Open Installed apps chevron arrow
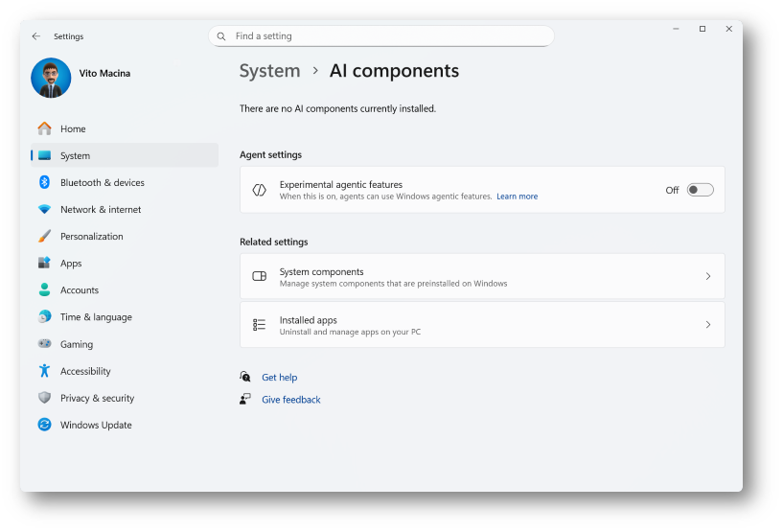Viewport: 783px width, 532px height. point(708,325)
